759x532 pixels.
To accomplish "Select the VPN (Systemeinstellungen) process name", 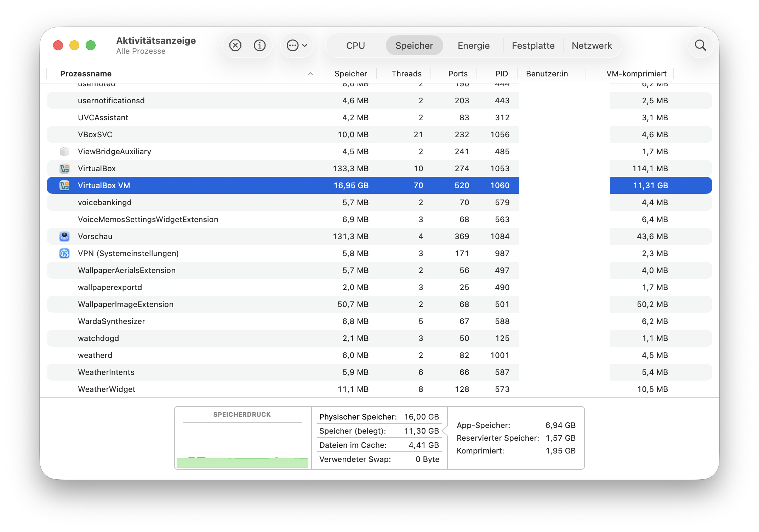I will pyautogui.click(x=128, y=253).
